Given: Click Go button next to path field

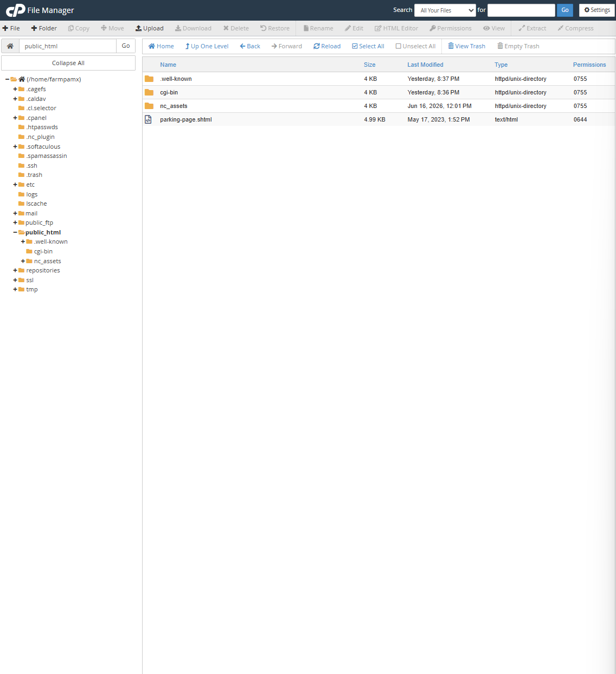Looking at the screenshot, I should (126, 46).
